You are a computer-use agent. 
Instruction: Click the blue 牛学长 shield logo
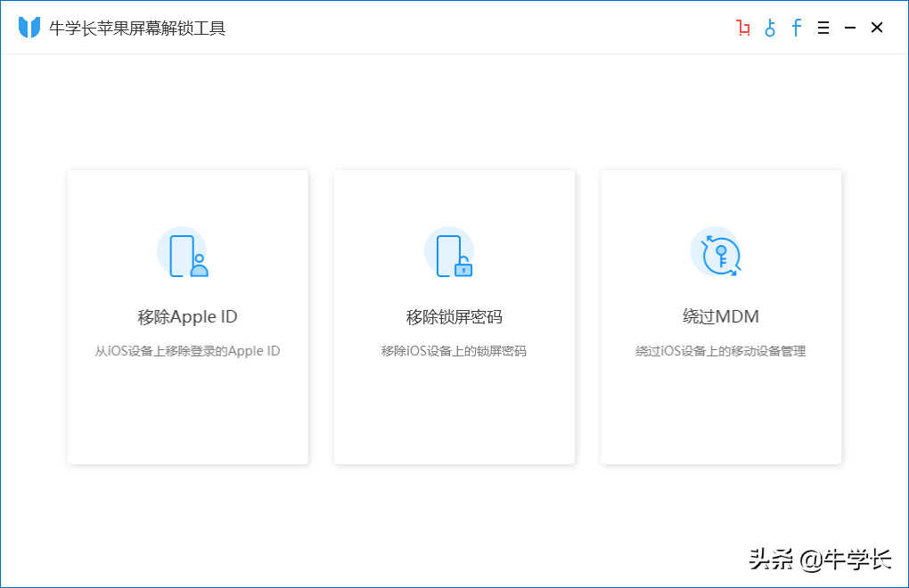pyautogui.click(x=29, y=28)
